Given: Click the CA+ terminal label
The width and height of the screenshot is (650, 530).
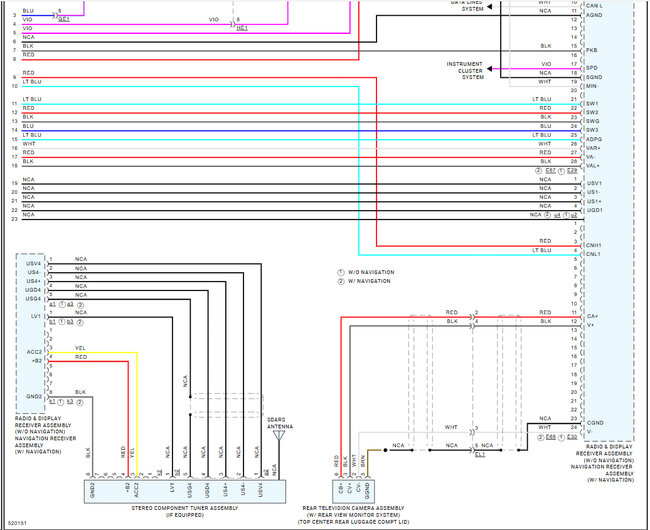Looking at the screenshot, I should pos(592,316).
